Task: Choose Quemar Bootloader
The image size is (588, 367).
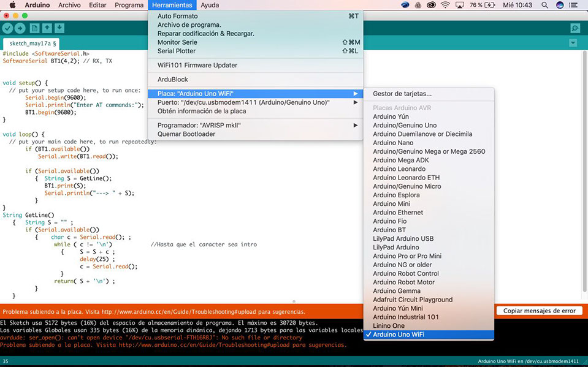Action: point(256,134)
